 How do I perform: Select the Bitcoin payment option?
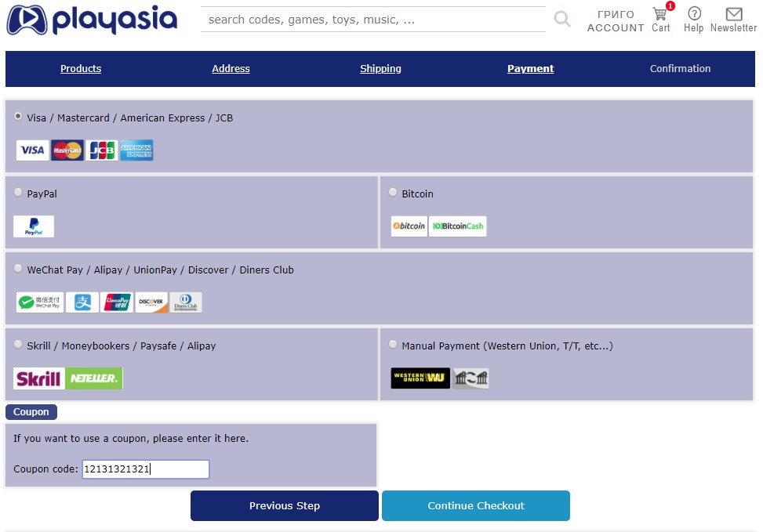pos(393,193)
